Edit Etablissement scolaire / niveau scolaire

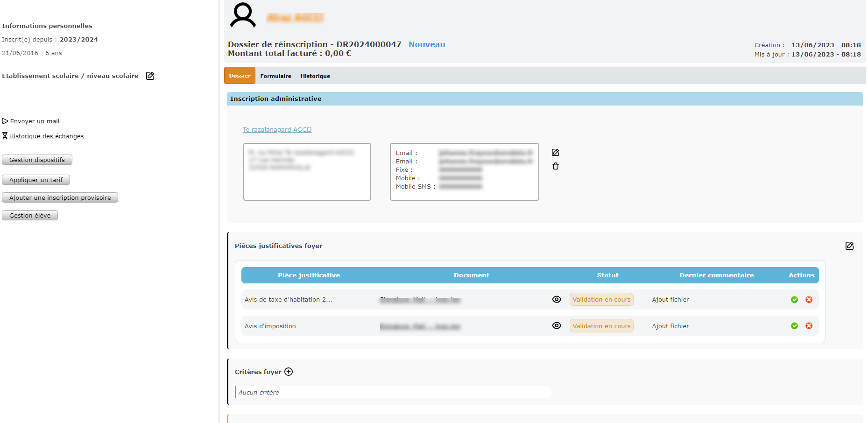click(x=150, y=76)
